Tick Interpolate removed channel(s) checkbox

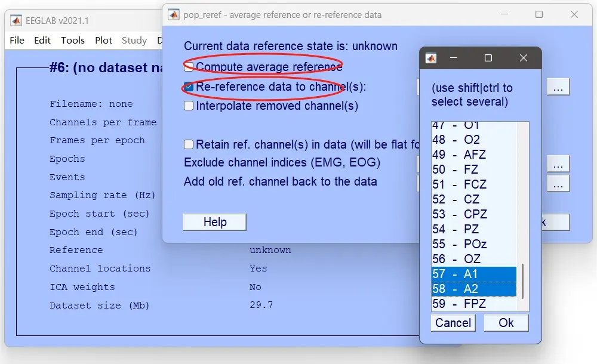click(189, 106)
